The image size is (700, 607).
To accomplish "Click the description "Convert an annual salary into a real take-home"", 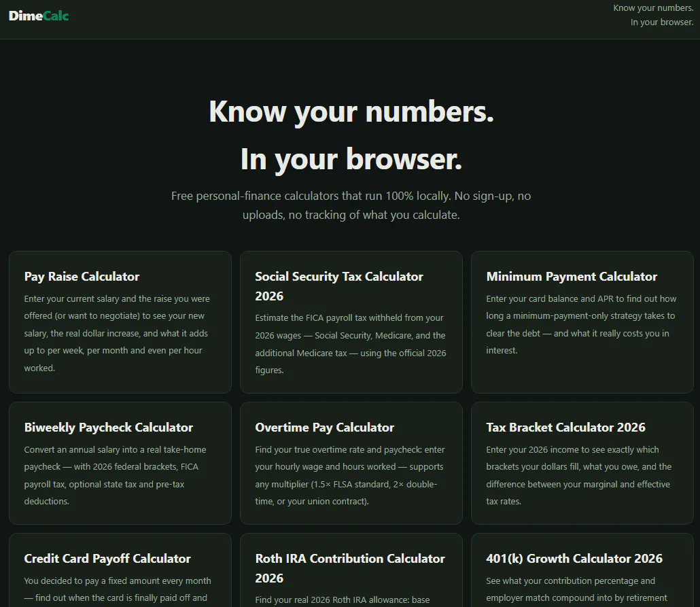I will [115, 475].
